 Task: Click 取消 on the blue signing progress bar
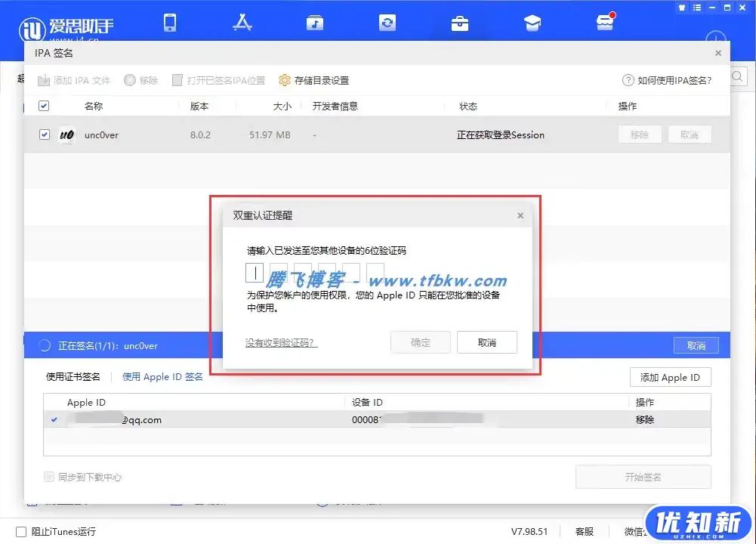tap(696, 345)
